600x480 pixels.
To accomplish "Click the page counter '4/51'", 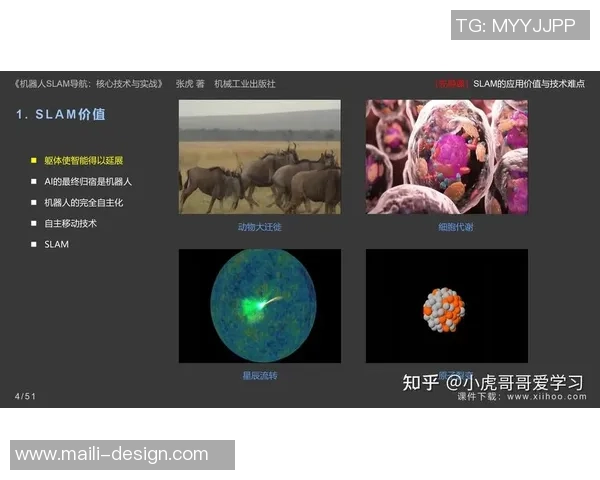I will point(25,396).
